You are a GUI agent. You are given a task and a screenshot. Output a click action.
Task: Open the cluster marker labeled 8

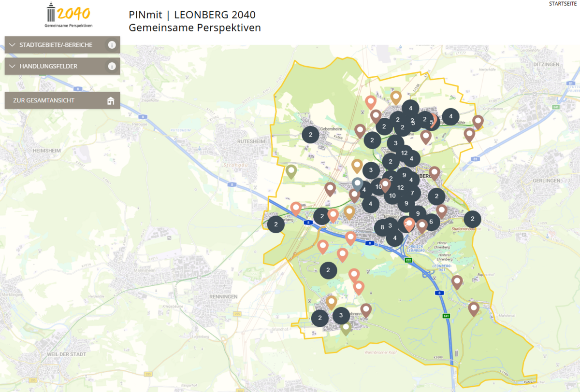click(x=382, y=227)
